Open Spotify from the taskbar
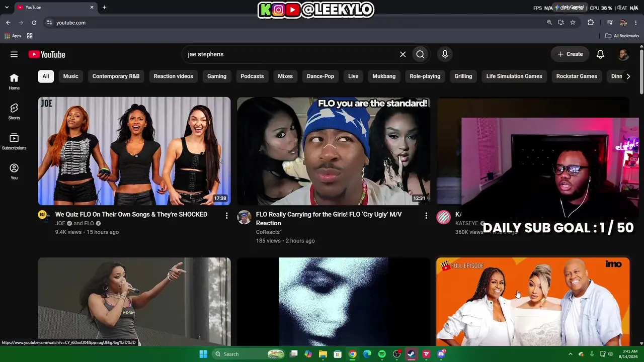 pyautogui.click(x=382, y=354)
